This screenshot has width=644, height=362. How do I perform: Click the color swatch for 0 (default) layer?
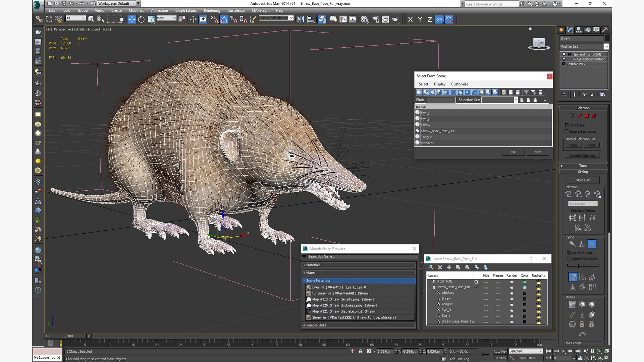point(525,282)
